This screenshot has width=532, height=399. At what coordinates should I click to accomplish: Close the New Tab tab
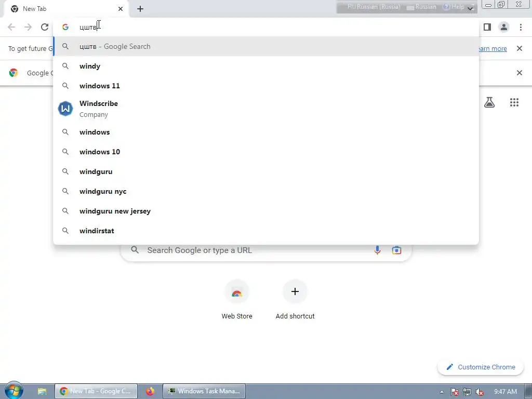coord(121,9)
